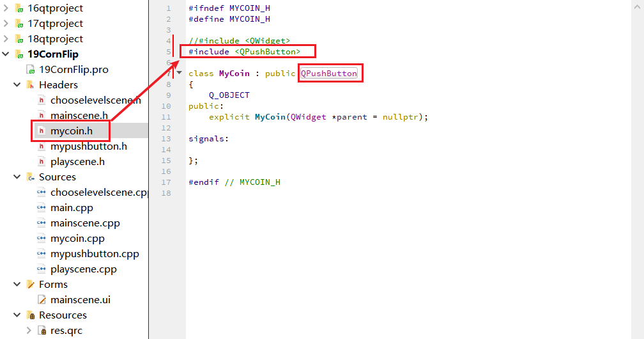
Task: Open mypushbutton.h header
Action: pos(89,146)
